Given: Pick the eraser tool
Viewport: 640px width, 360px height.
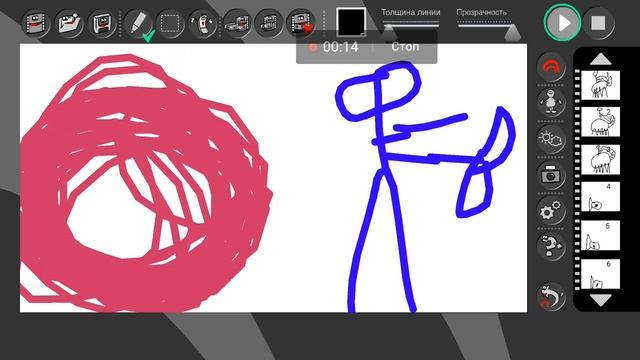Looking at the screenshot, I should click(x=203, y=24).
